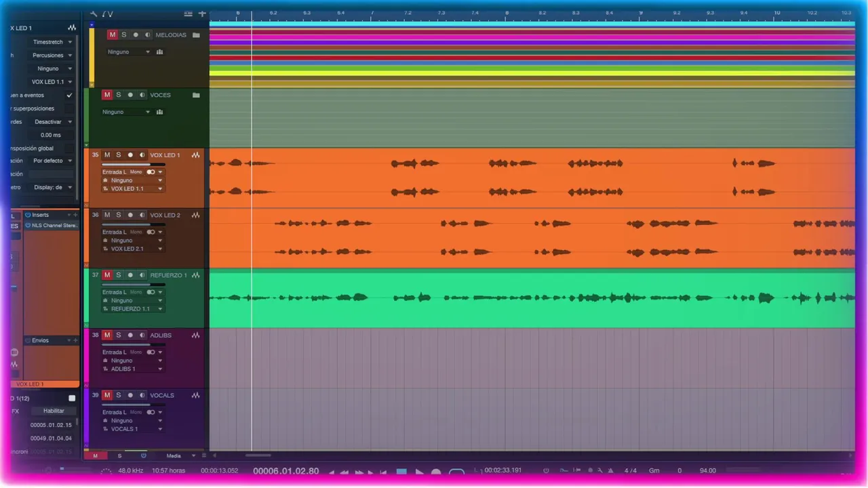Open the Desactivar dropdown in inspector
Image resolution: width=868 pixels, height=488 pixels.
pos(52,122)
